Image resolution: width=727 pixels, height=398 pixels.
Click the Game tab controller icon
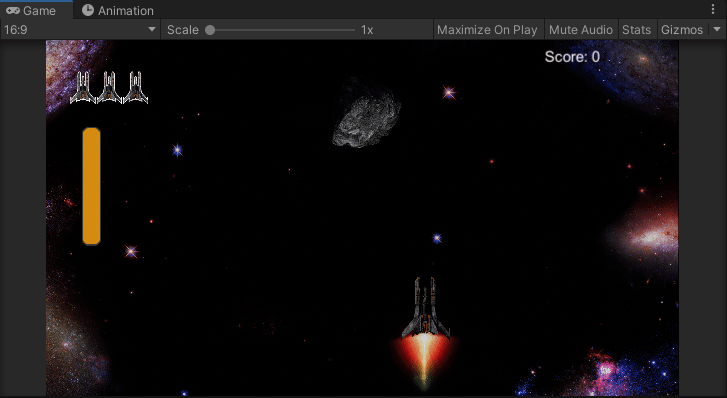[13, 10]
